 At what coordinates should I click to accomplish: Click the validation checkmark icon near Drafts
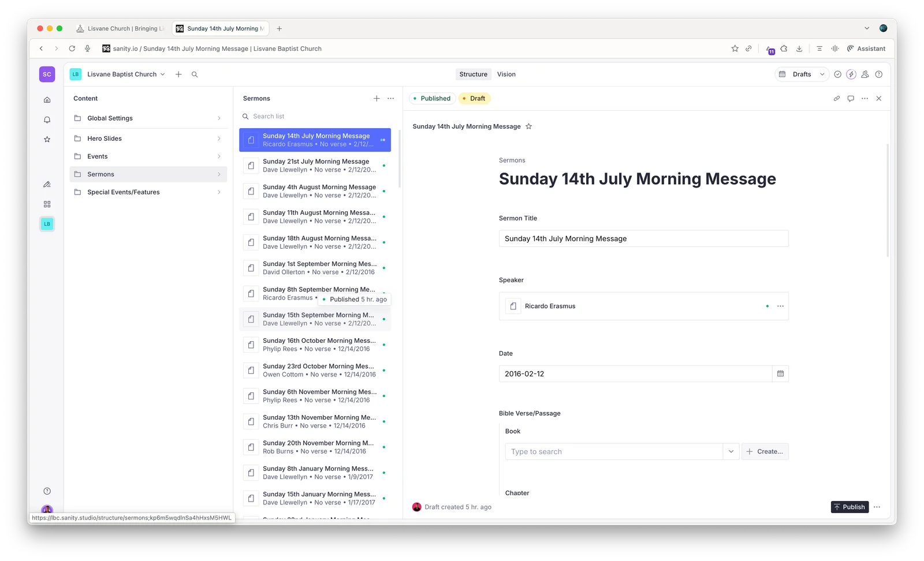coord(837,74)
